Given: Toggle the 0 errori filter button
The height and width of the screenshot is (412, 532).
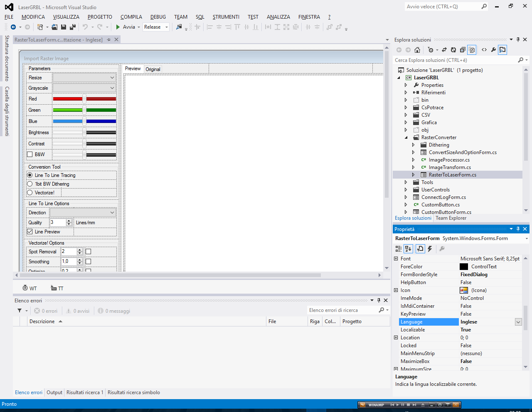Looking at the screenshot, I should pyautogui.click(x=46, y=311).
